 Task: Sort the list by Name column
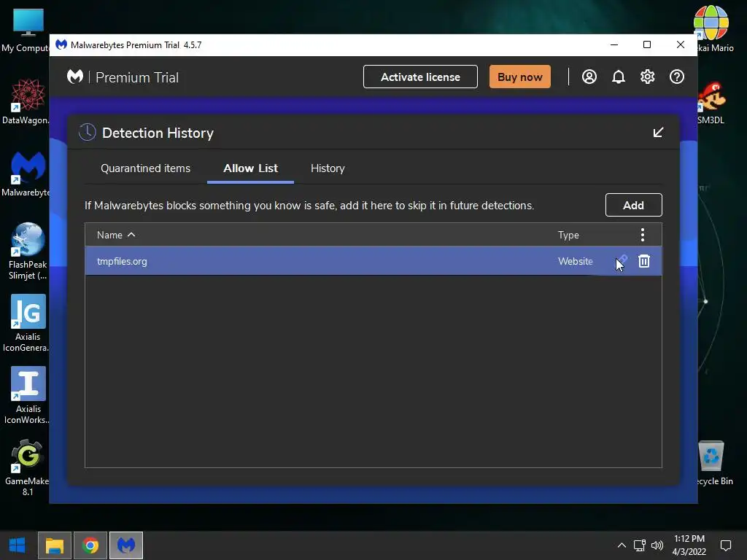[x=116, y=235]
